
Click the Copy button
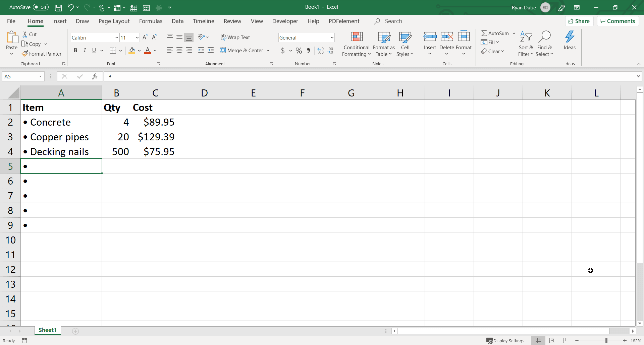click(32, 44)
